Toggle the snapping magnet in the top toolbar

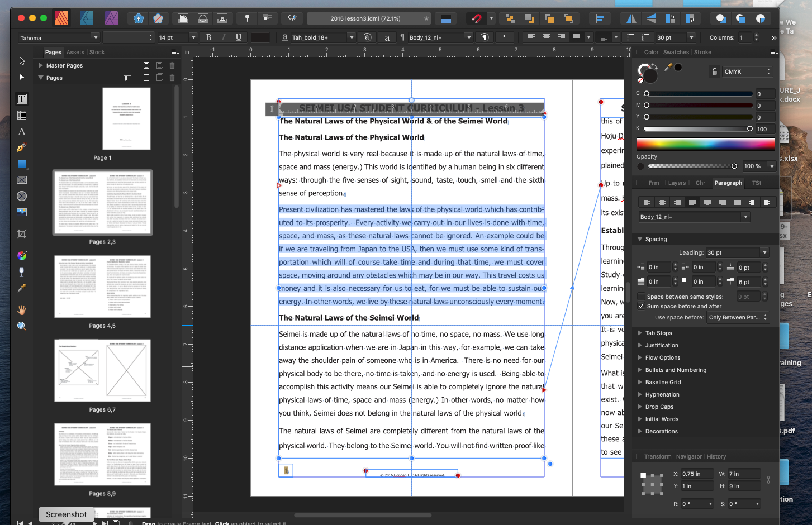pyautogui.click(x=477, y=18)
